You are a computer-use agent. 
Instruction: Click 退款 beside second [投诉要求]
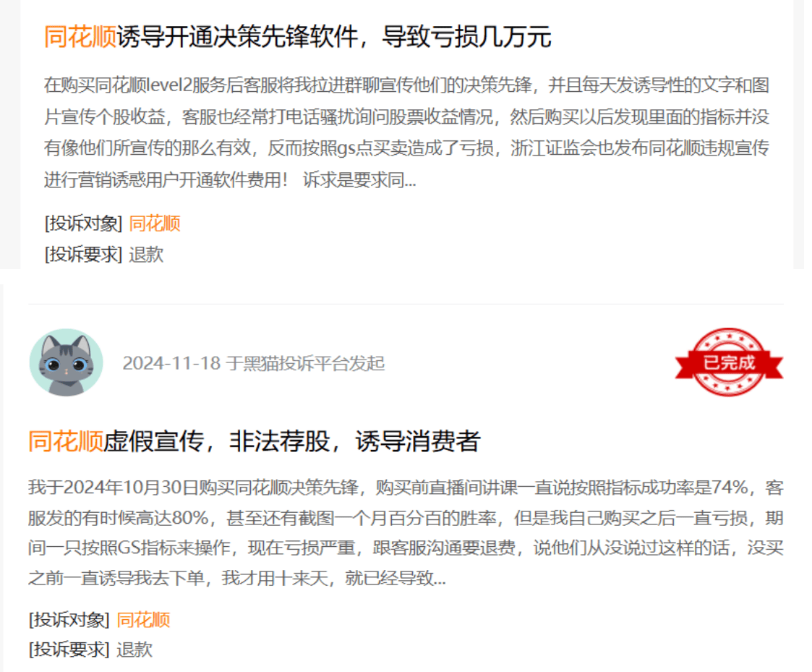(134, 649)
